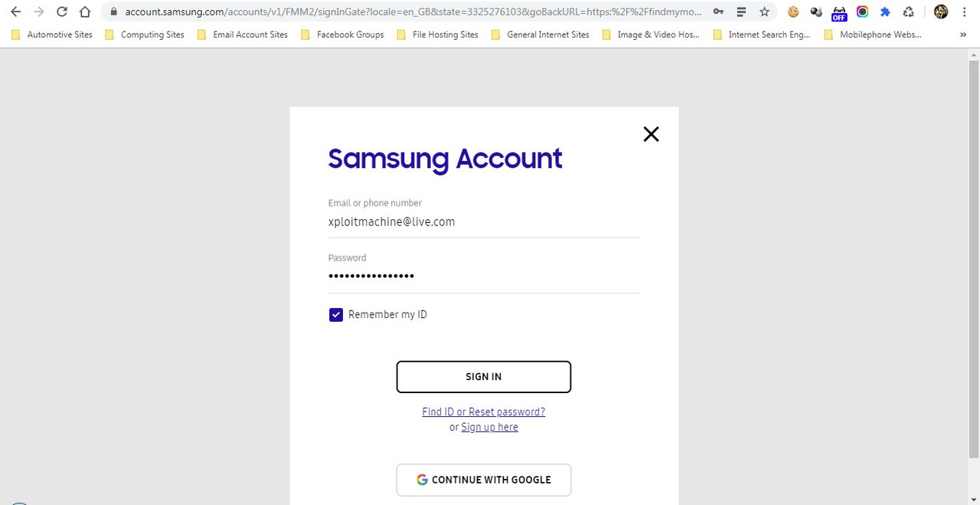
Task: Open the grey spheres extension
Action: coord(816,12)
